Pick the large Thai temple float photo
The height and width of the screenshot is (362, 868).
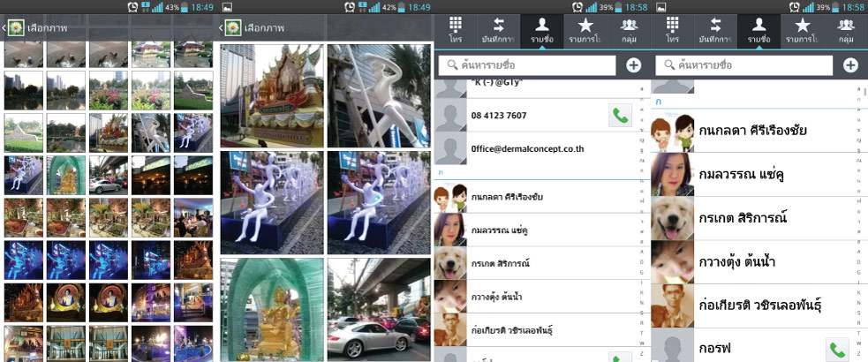pos(270,95)
